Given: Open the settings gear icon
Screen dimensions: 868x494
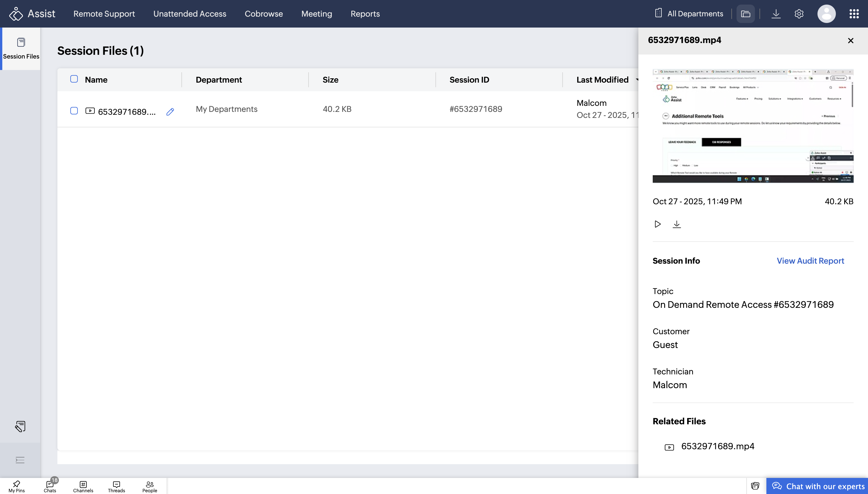Looking at the screenshot, I should click(x=799, y=14).
